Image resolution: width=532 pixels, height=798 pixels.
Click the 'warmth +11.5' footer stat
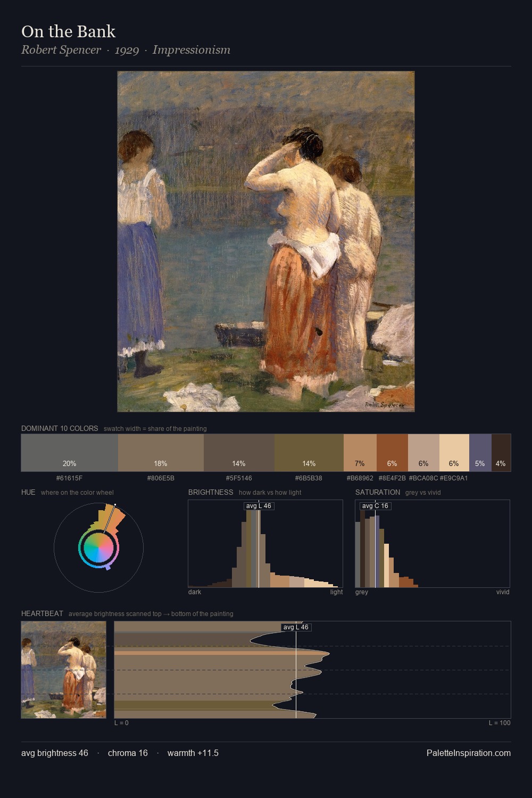point(193,753)
